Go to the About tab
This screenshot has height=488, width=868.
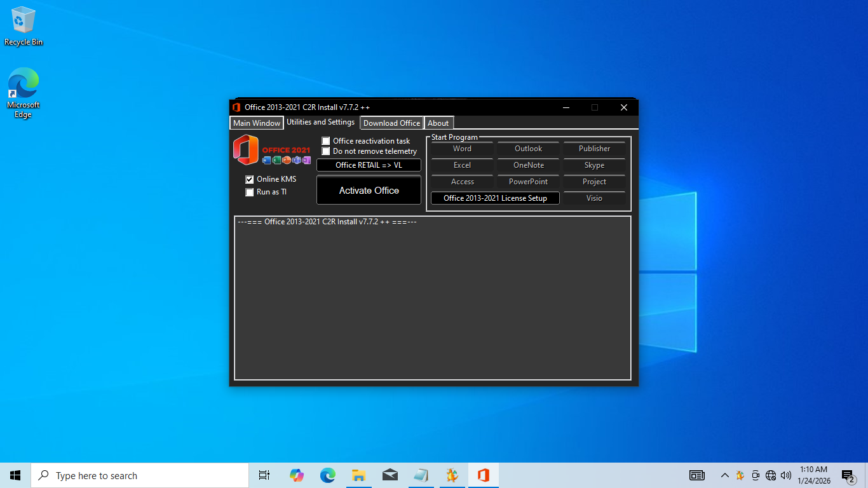(x=438, y=123)
